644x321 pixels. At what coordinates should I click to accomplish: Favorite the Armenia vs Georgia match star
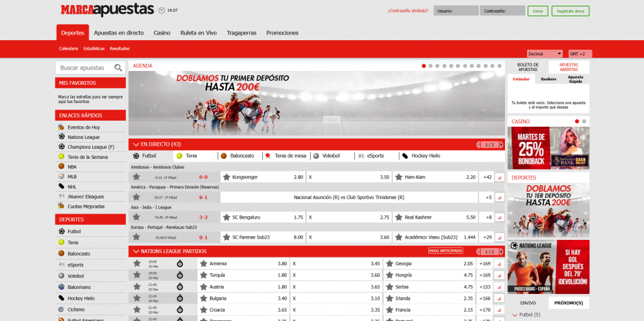pos(136,264)
